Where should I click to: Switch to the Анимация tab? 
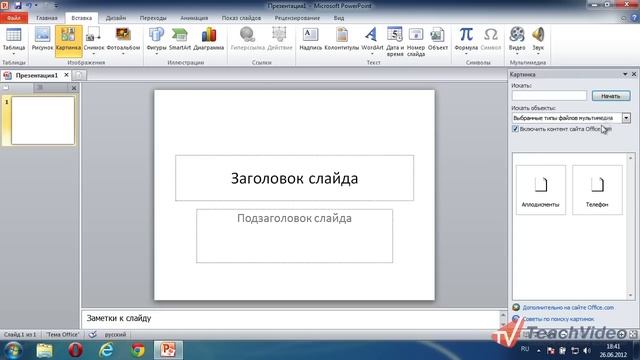coord(194,18)
